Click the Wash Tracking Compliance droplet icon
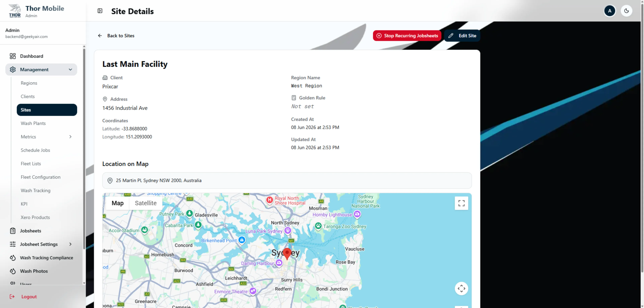Image resolution: width=644 pixels, height=308 pixels. click(x=13, y=258)
